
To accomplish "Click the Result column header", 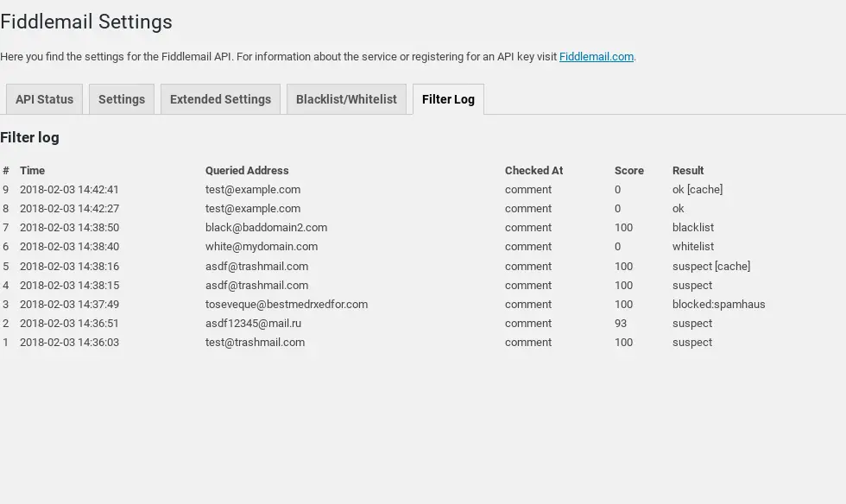I will point(688,171).
